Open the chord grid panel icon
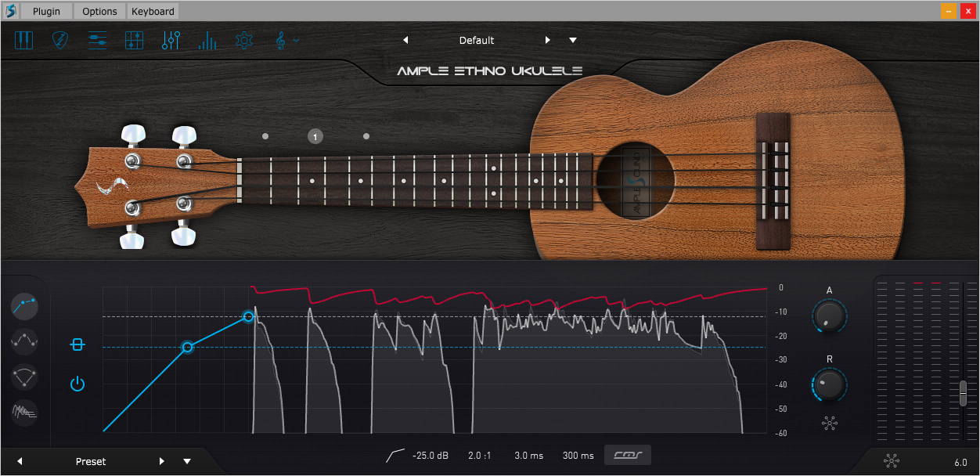This screenshot has height=476, width=980. [134, 41]
